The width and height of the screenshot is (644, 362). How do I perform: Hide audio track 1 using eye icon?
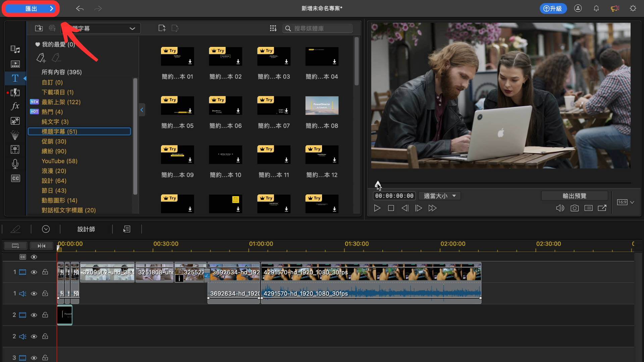(34, 294)
